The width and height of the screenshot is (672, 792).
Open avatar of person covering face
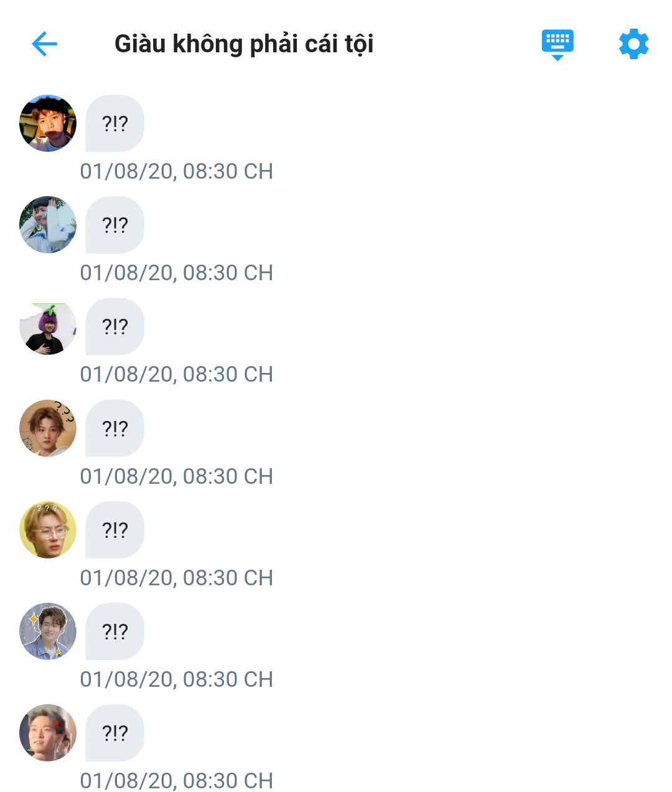[x=48, y=225]
